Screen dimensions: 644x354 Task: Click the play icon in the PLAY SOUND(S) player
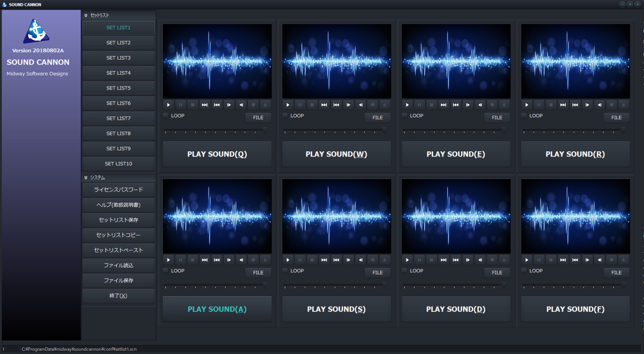coord(288,260)
